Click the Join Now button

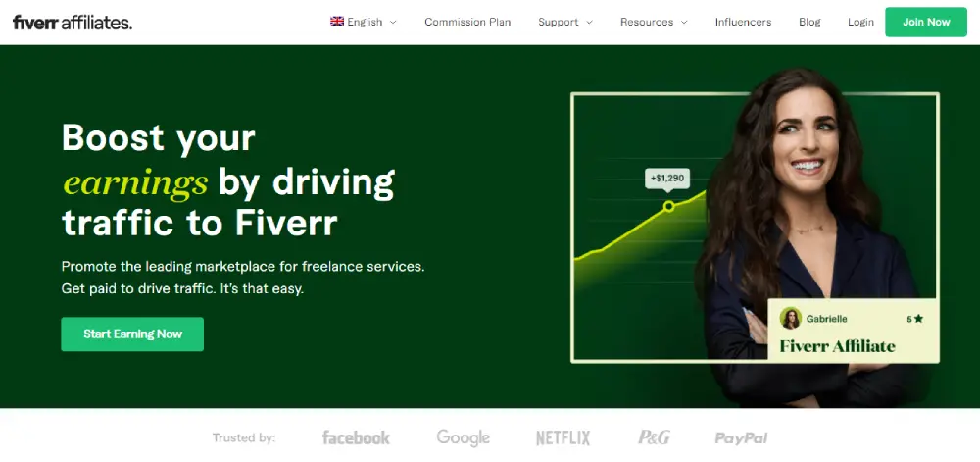click(926, 22)
